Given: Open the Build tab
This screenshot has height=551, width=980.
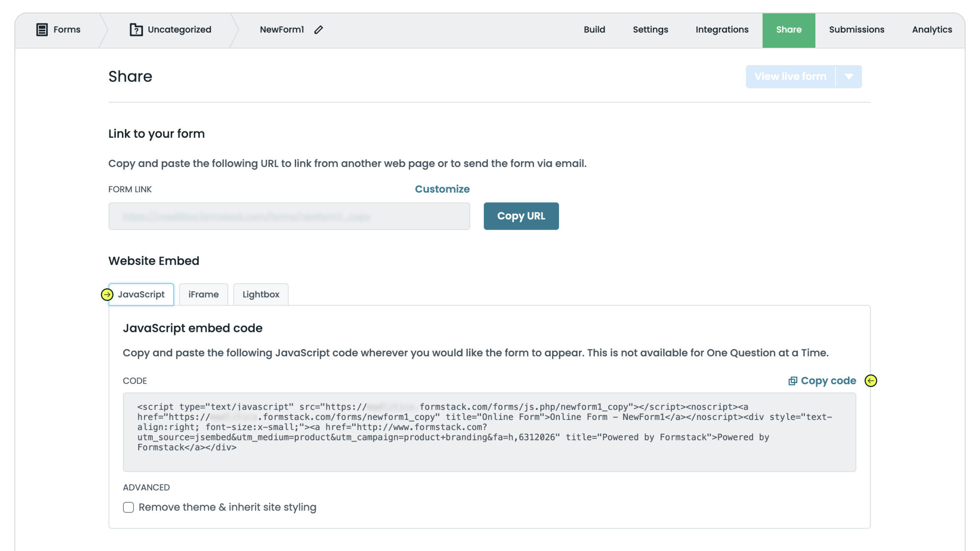Looking at the screenshot, I should tap(594, 30).
